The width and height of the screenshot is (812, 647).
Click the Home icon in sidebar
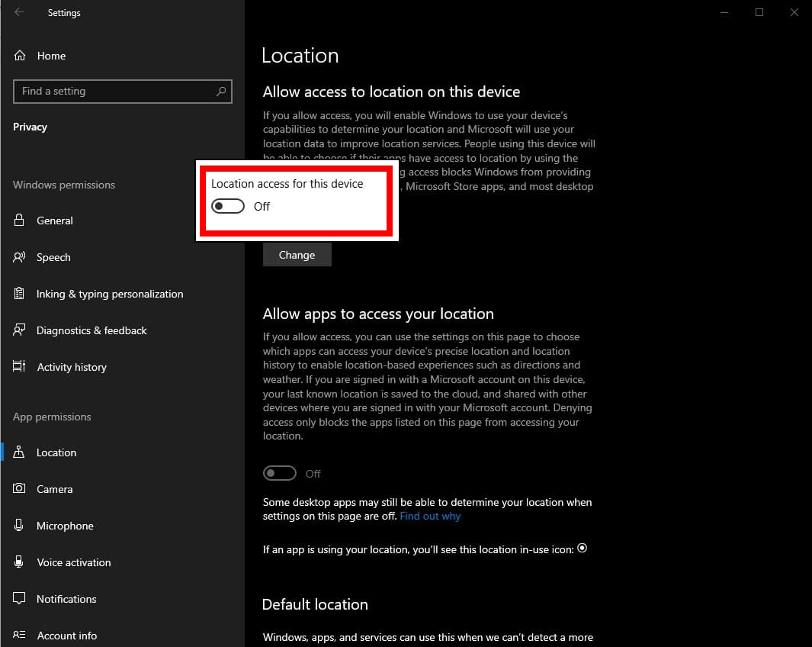20,56
